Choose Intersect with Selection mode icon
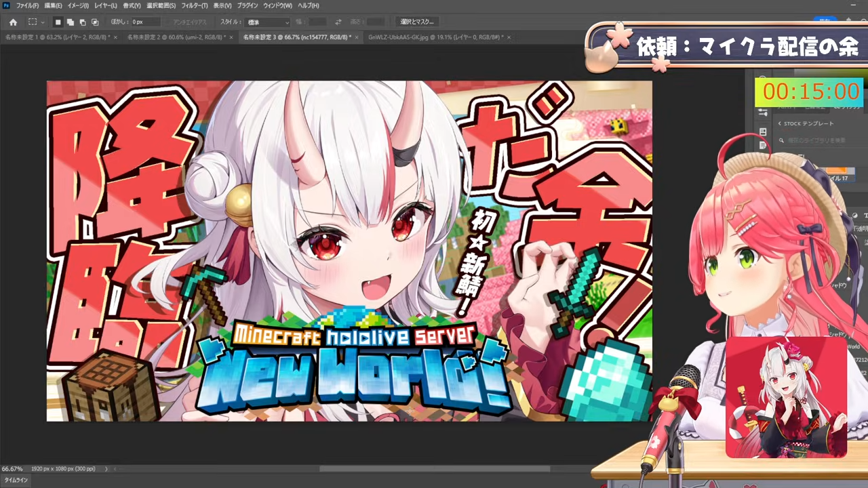 95,22
